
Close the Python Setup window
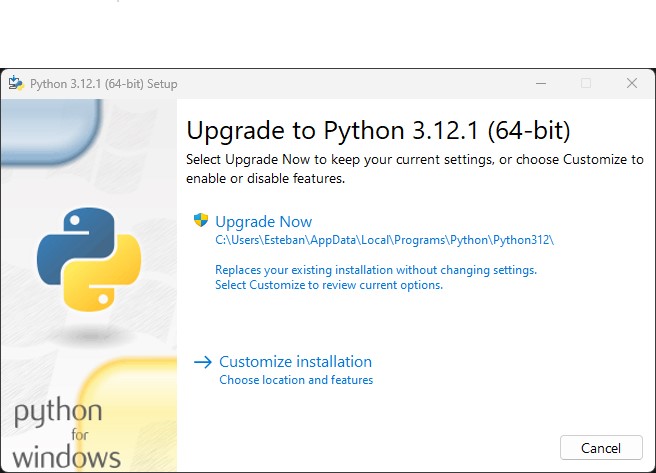pyautogui.click(x=632, y=83)
